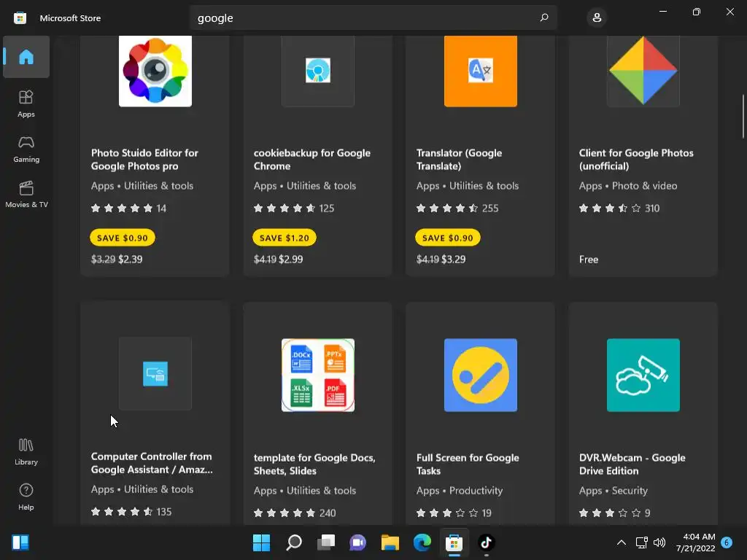
Task: Click the search magnifier icon in the search box
Action: [x=544, y=17]
